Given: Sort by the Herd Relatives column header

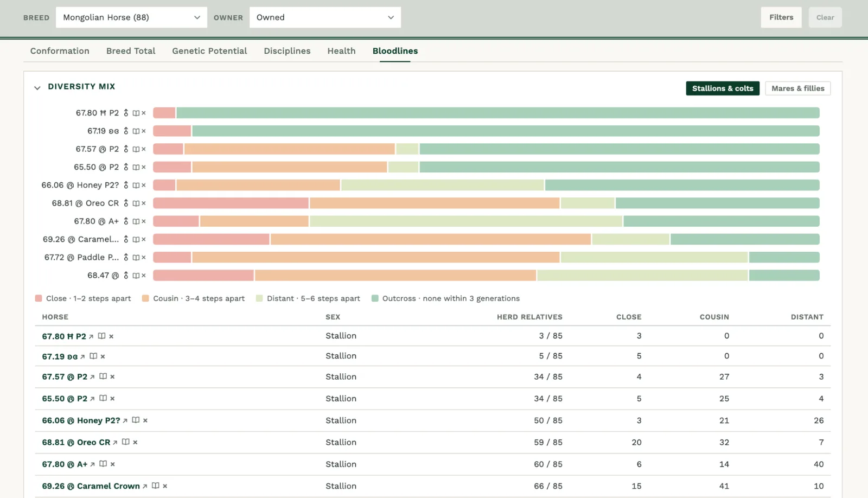Looking at the screenshot, I should [x=529, y=317].
